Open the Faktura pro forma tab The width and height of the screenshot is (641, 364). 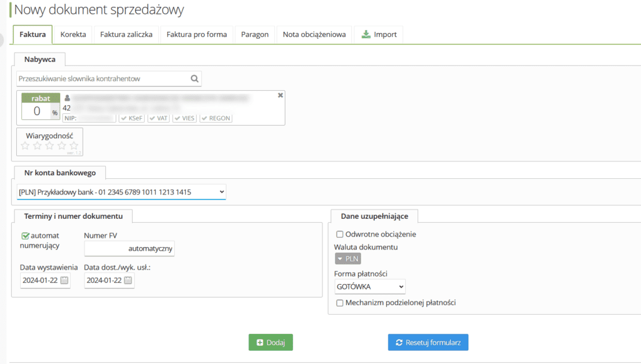pyautogui.click(x=197, y=34)
